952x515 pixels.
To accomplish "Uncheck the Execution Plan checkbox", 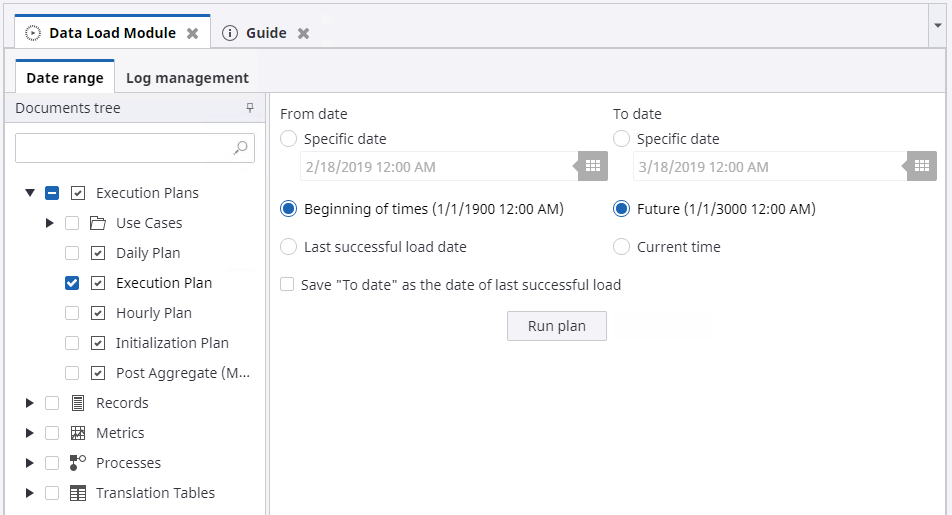I will 72,283.
